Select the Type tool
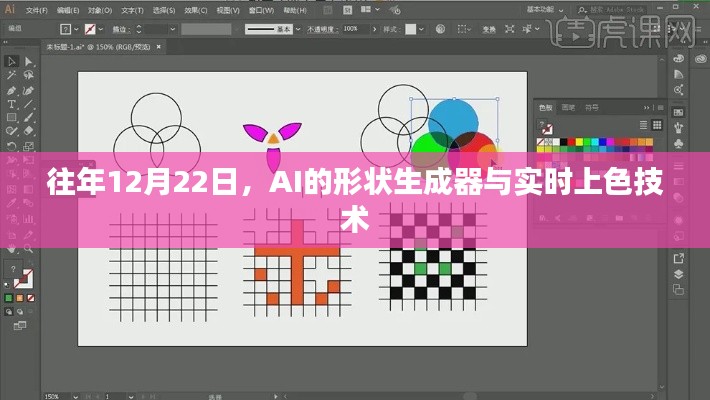 (11, 104)
